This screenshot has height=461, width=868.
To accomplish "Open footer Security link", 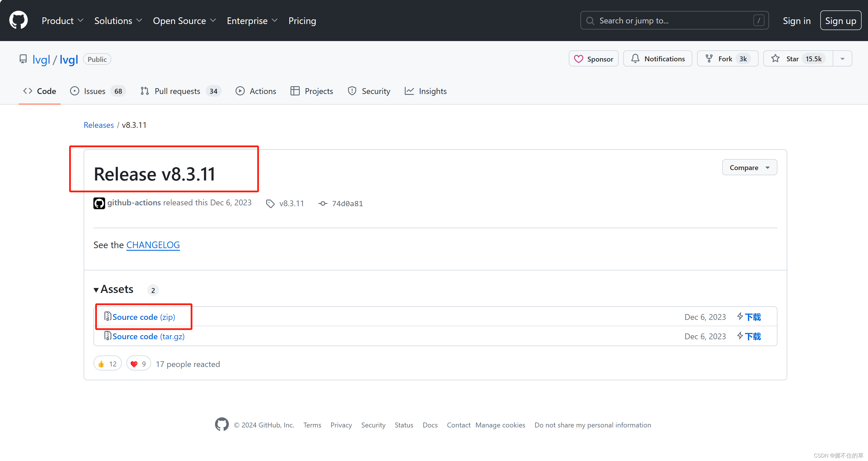I will tap(373, 425).
